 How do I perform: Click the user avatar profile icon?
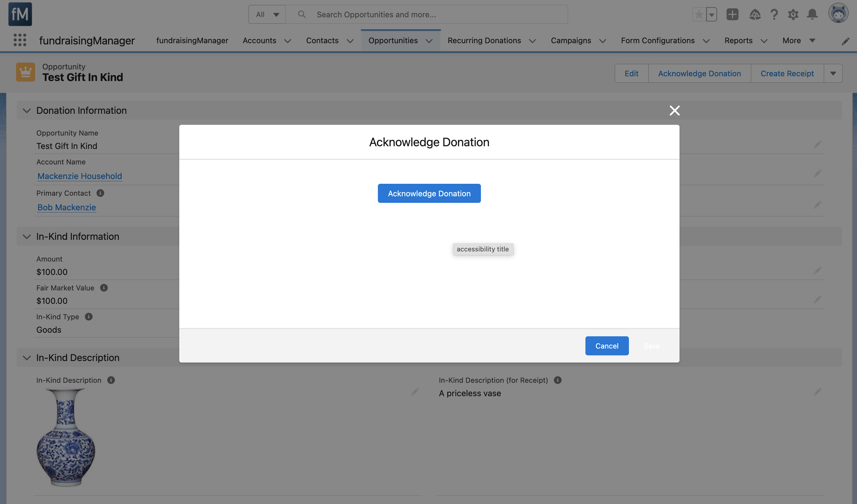[838, 14]
